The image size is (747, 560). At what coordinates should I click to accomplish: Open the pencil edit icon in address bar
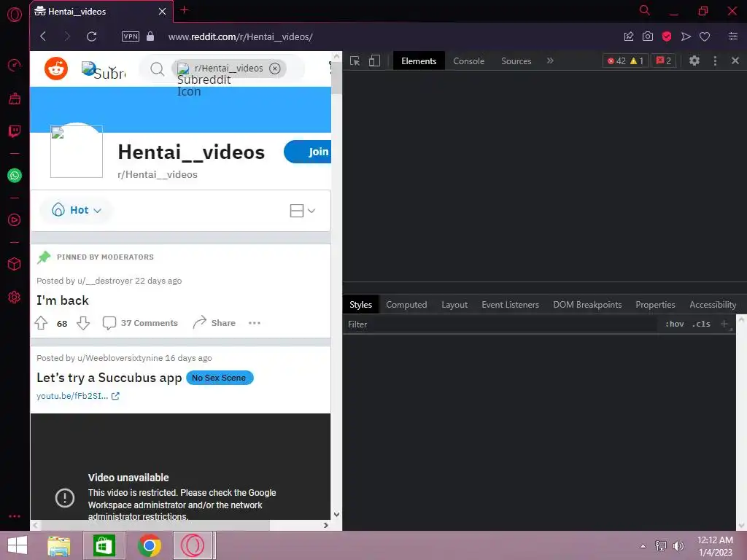click(628, 36)
